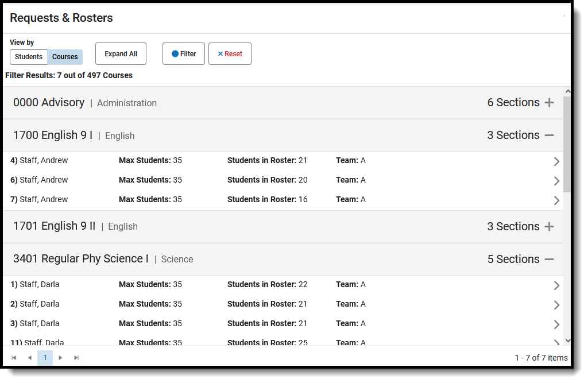Open section 4 English 9 I chevron arrow
Image resolution: width=588 pixels, height=383 pixels.
click(556, 161)
